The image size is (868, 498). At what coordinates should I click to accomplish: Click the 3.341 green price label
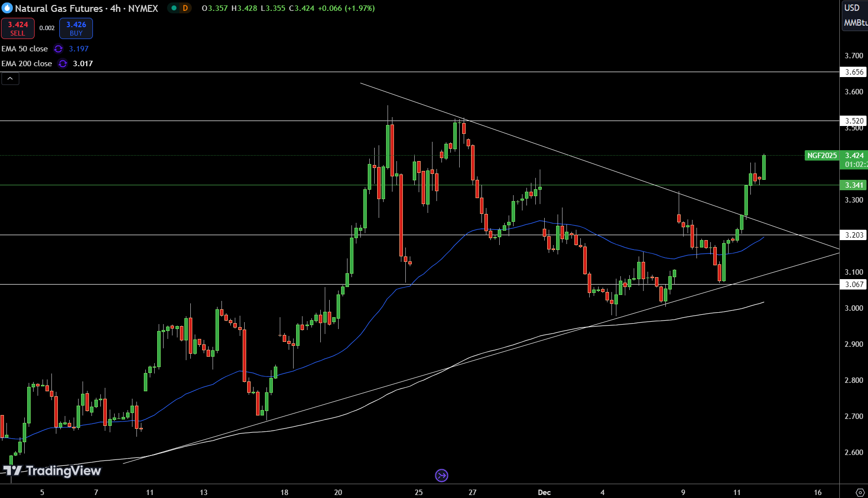pyautogui.click(x=854, y=185)
